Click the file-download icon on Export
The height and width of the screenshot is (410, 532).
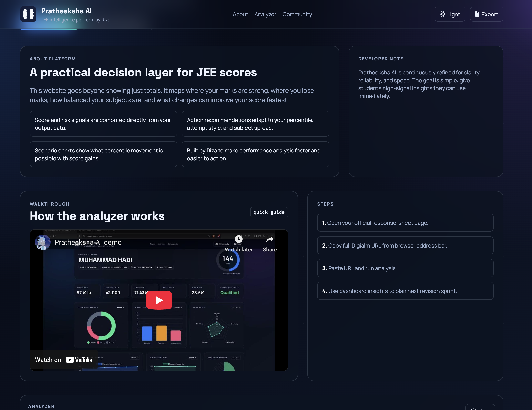(476, 14)
